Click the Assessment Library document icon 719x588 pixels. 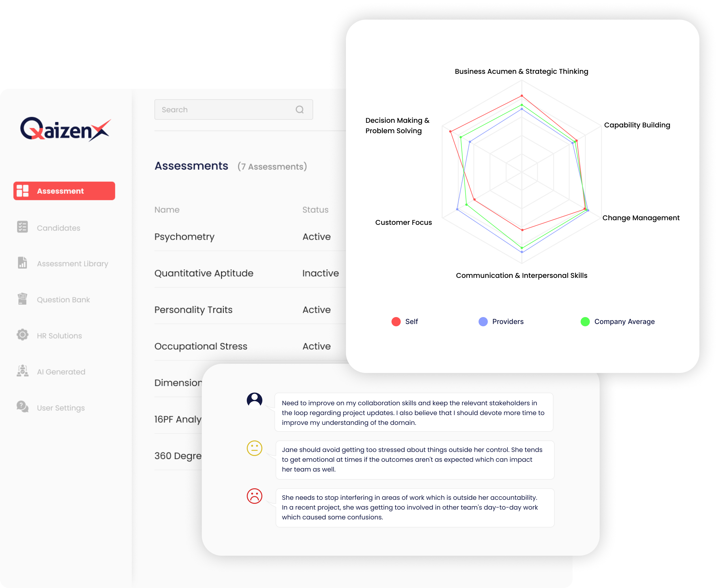[22, 263]
